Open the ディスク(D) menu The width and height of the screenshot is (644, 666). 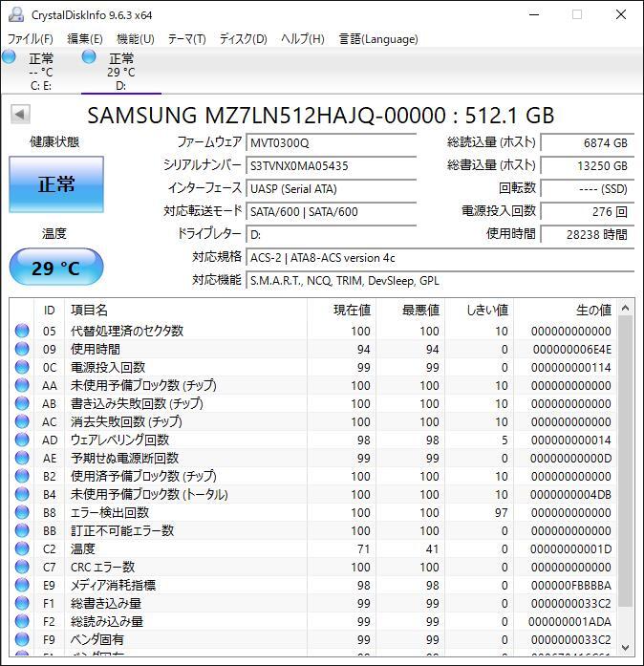[244, 39]
